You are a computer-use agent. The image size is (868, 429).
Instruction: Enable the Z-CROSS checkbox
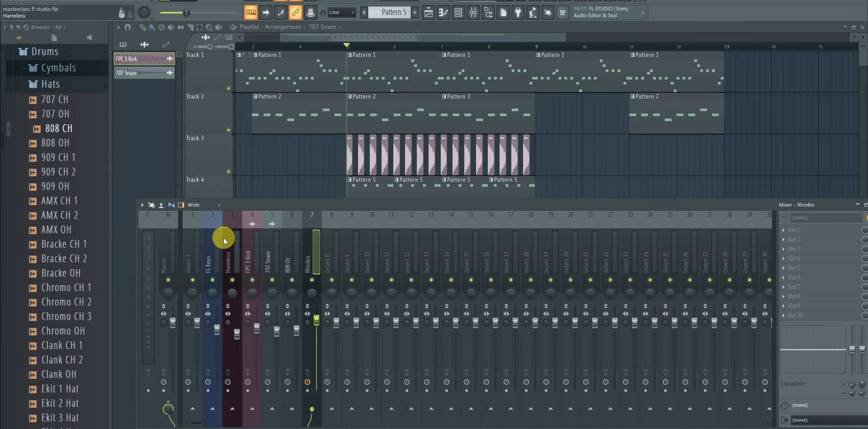pos(209,47)
